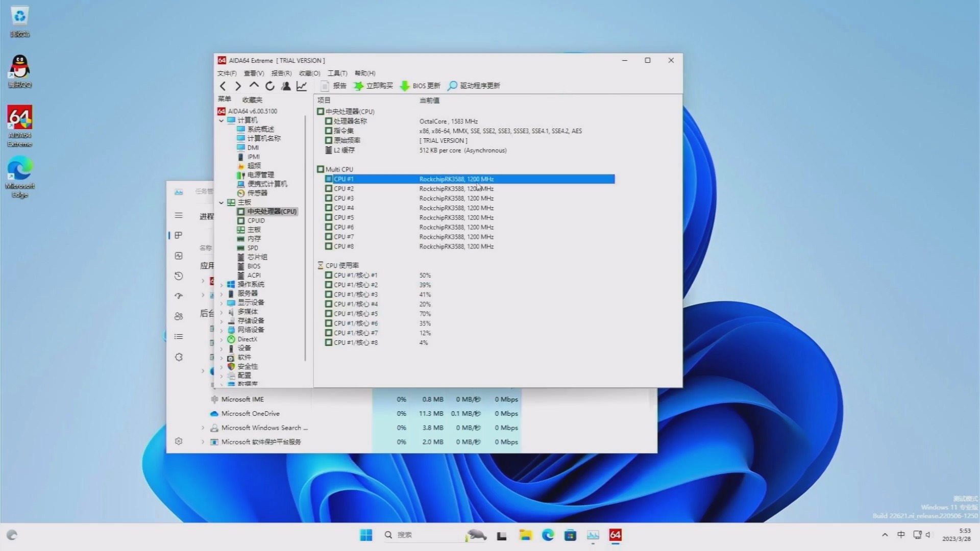This screenshot has width=980, height=551.
Task: Refresh the AIDA64 page
Action: click(270, 86)
